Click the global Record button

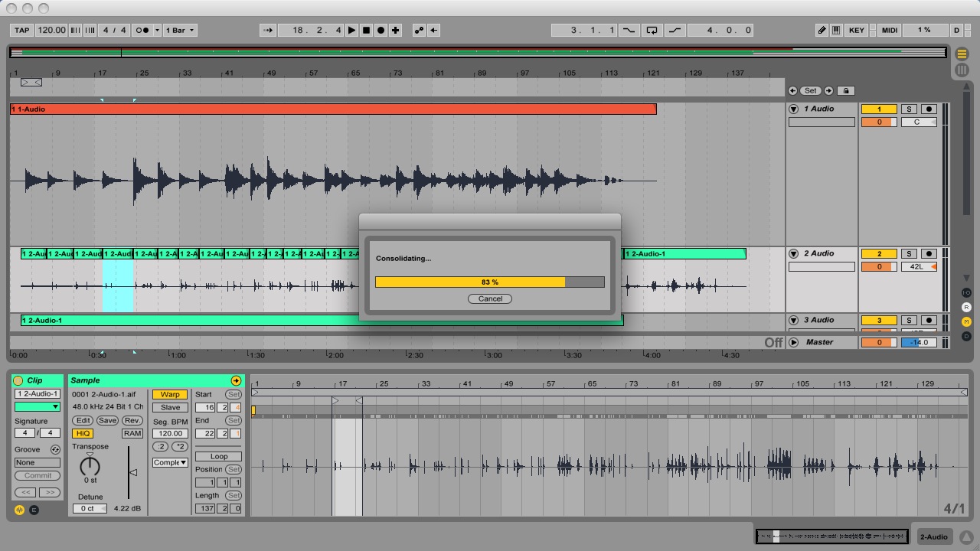coord(381,31)
